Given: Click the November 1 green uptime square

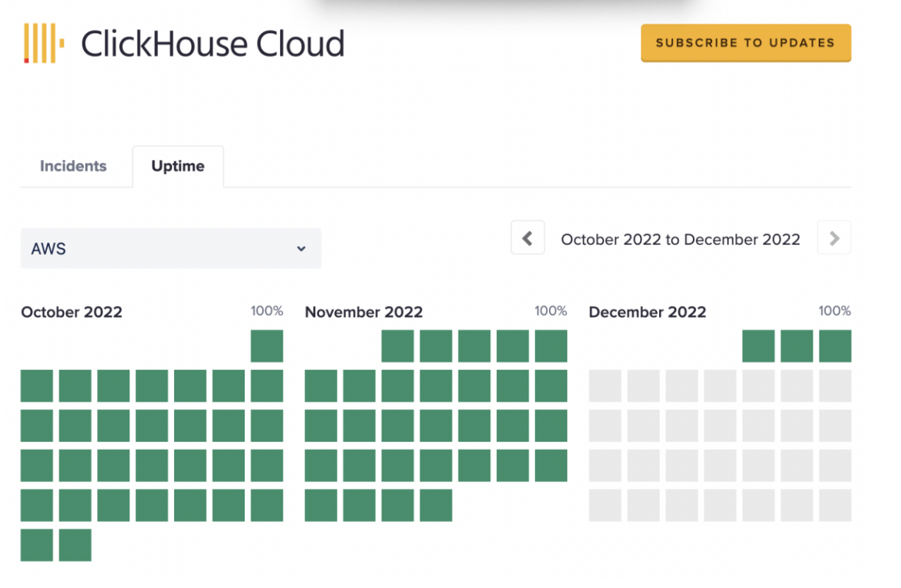Looking at the screenshot, I should (398, 346).
